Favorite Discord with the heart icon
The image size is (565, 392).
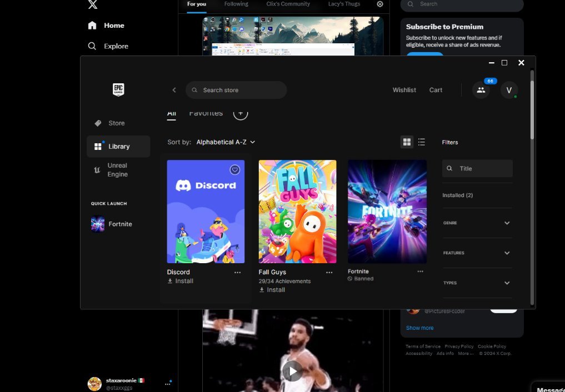tap(234, 169)
